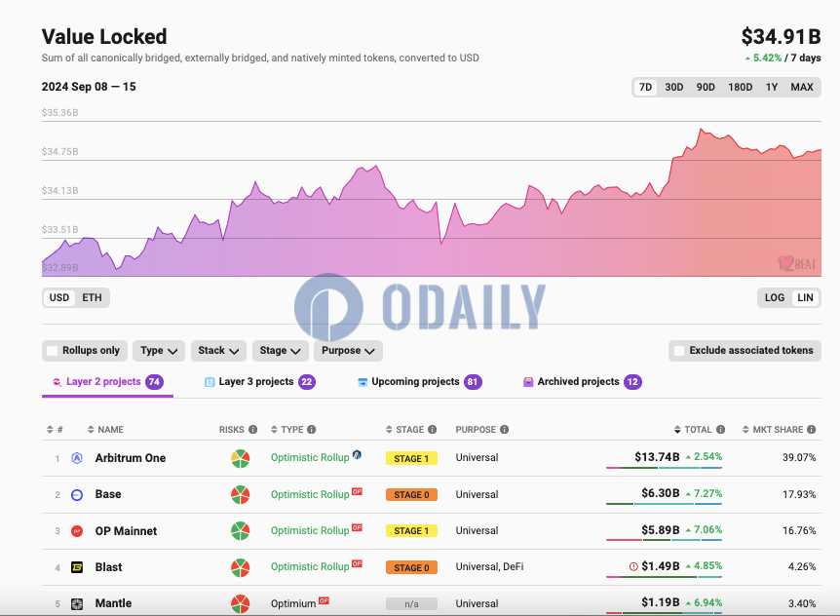Click the Upcoming projects tab icon
The image size is (840, 616).
tap(363, 382)
